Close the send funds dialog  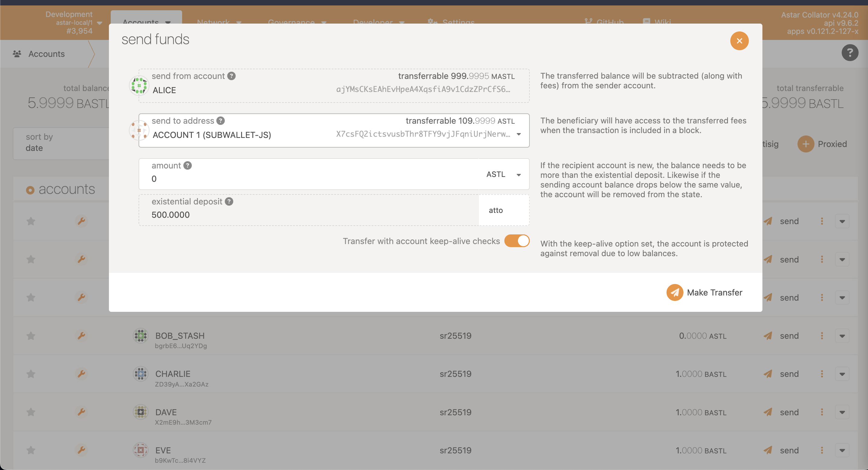coord(739,41)
